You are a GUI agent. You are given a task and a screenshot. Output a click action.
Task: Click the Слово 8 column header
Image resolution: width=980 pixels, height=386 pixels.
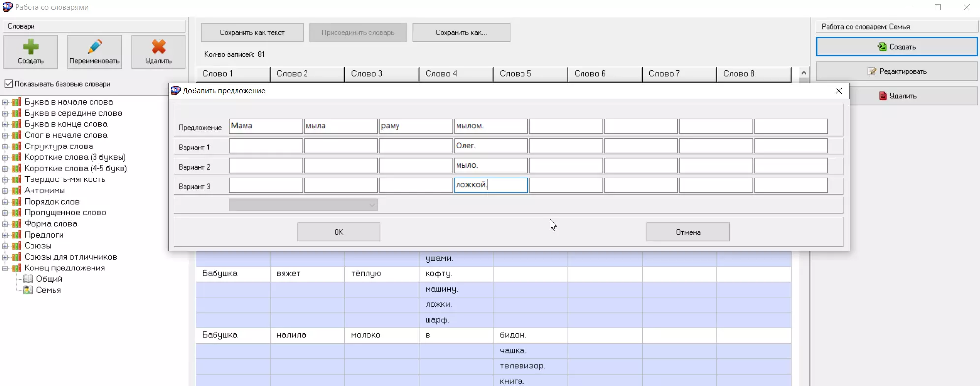753,74
